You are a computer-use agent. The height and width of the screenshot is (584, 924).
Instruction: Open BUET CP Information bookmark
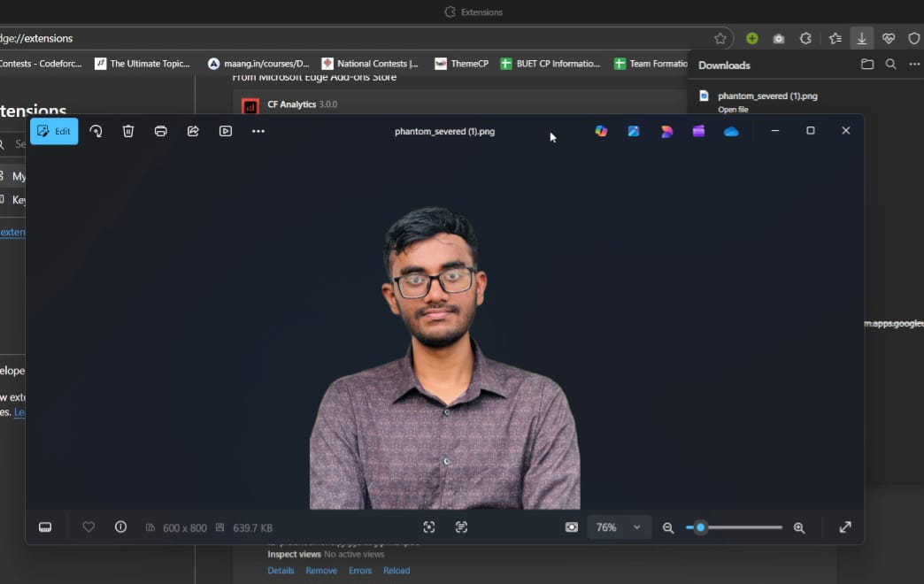(551, 64)
